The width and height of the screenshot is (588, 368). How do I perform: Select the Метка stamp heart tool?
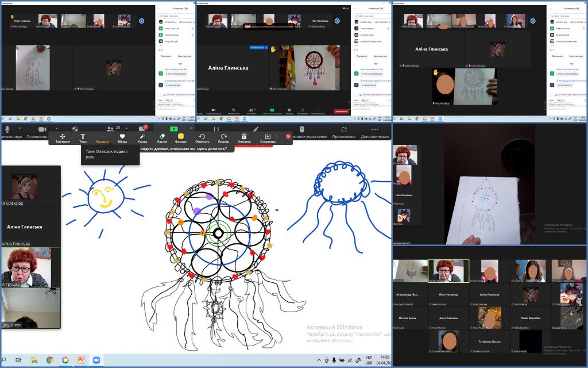[x=122, y=138]
